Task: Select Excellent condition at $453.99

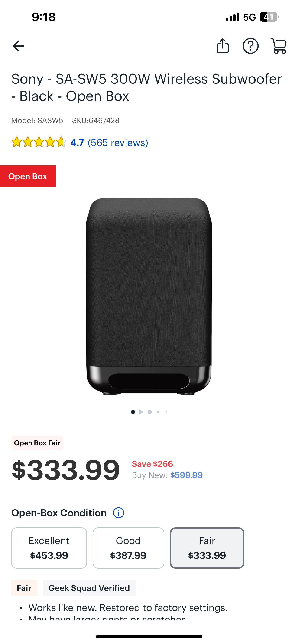Action: coord(49,548)
